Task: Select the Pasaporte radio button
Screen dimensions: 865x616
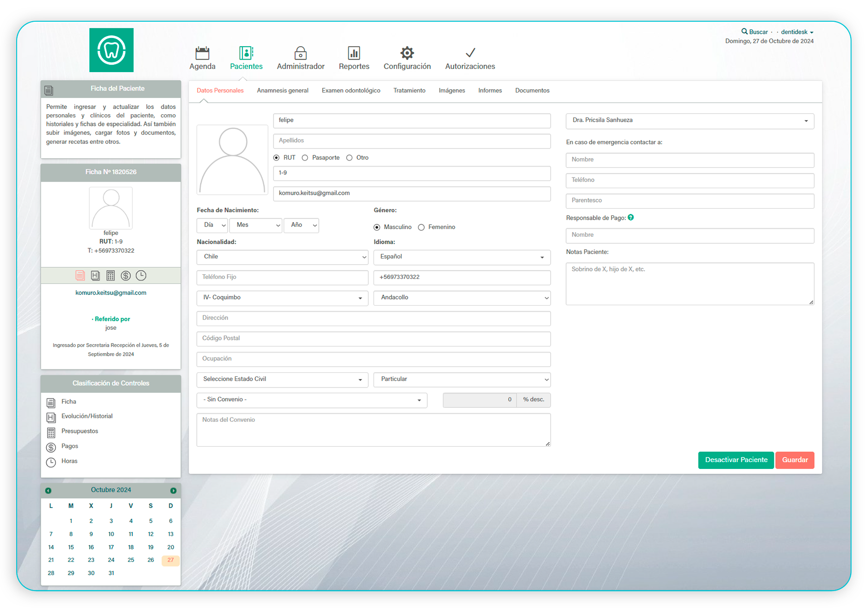Action: 305,158
